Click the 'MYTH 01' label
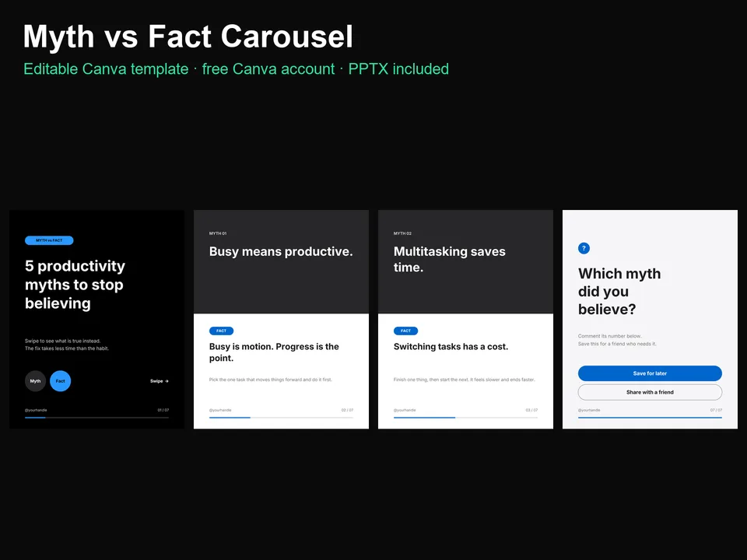The image size is (747, 560). (x=218, y=233)
